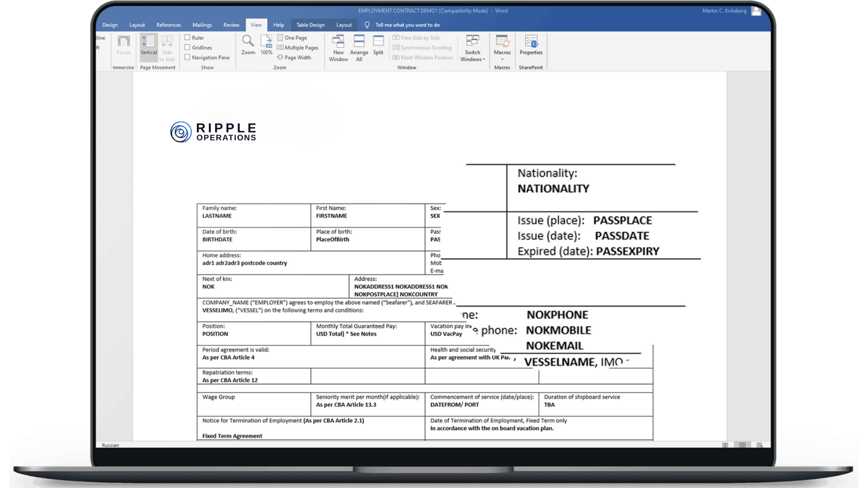
Task: Click the home address placeholder line
Action: click(245, 263)
